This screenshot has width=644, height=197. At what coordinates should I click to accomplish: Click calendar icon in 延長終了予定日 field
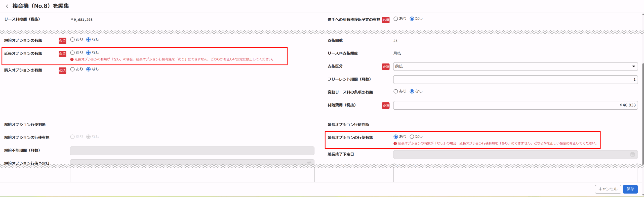(632, 155)
